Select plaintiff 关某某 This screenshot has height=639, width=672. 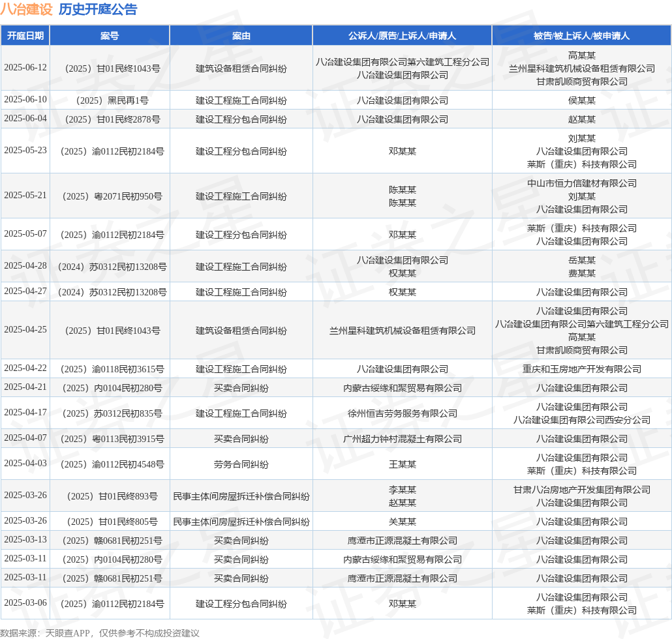(x=402, y=522)
